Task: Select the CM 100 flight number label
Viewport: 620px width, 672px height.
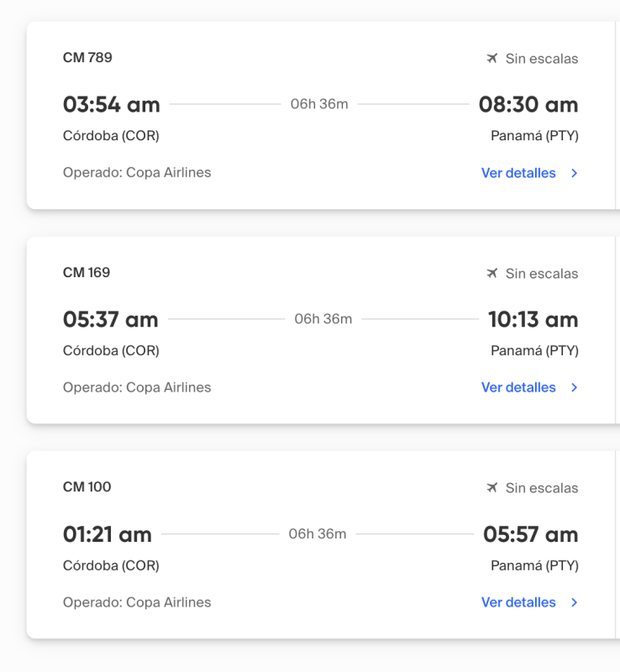Action: [87, 487]
